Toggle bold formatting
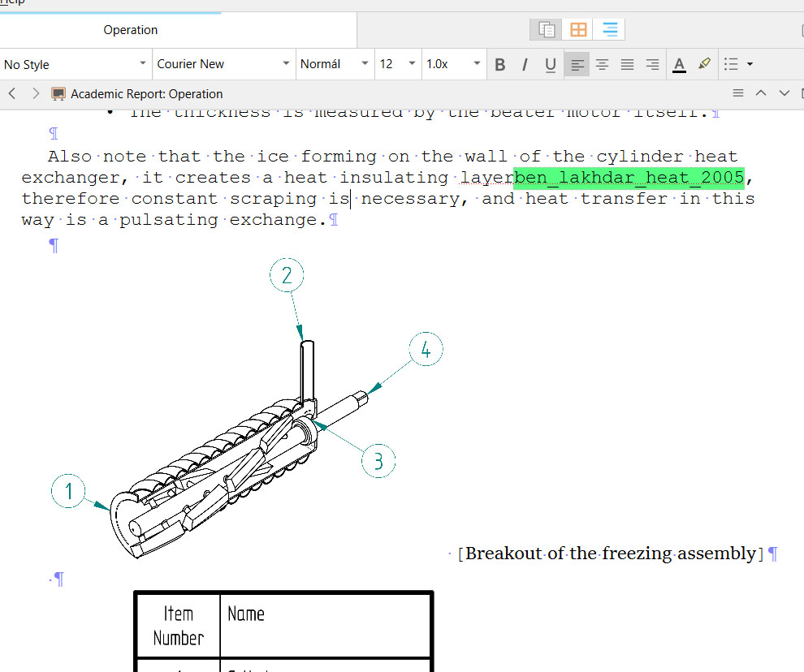The width and height of the screenshot is (804, 672). pyautogui.click(x=500, y=65)
